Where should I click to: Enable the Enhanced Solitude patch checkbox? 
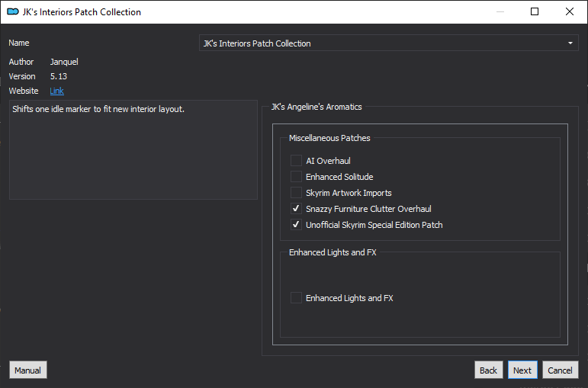(x=296, y=177)
